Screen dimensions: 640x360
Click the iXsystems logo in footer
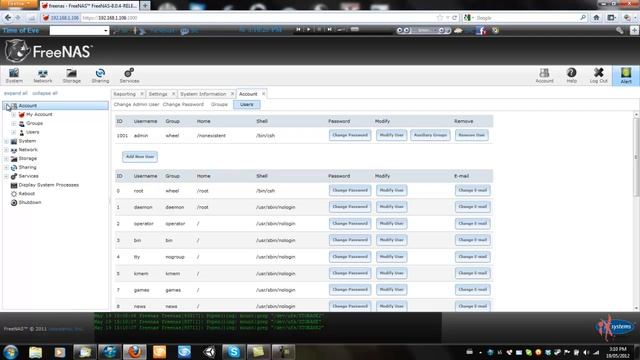click(615, 327)
